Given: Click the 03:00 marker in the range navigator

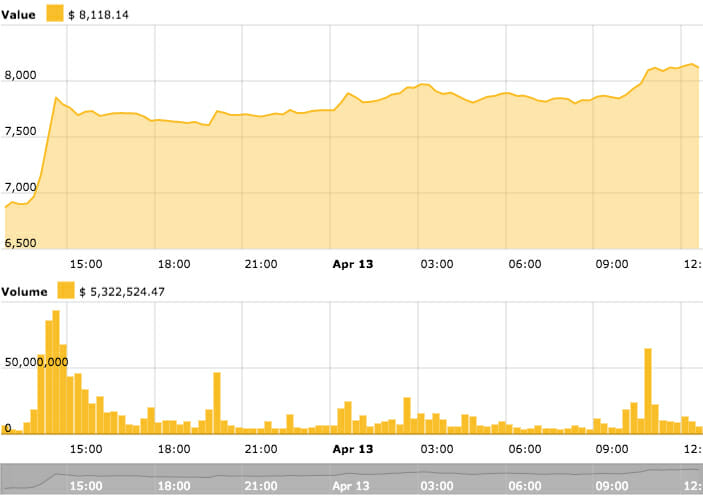Looking at the screenshot, I should [x=437, y=486].
